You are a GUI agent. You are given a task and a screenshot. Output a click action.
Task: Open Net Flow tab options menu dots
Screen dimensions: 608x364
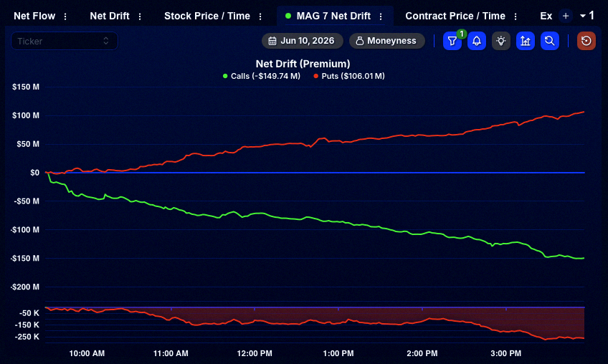click(x=65, y=16)
